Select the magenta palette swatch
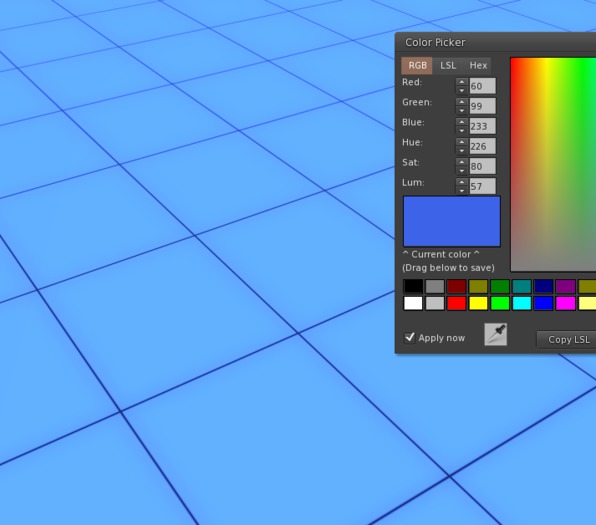The image size is (596, 525). 566,303
